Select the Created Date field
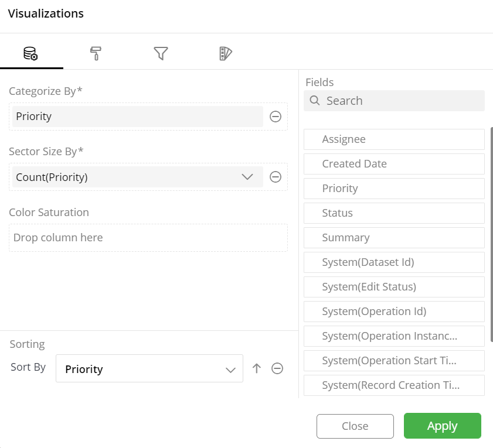493x448 pixels. [x=394, y=163]
